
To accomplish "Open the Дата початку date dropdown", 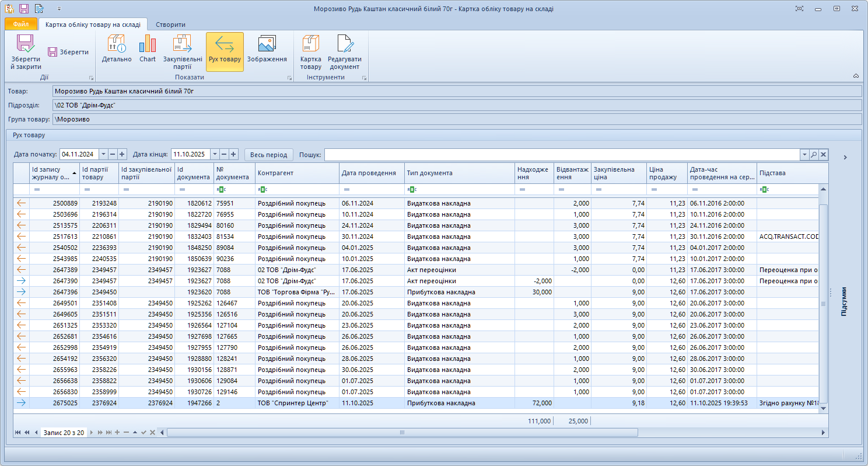I will pyautogui.click(x=104, y=154).
